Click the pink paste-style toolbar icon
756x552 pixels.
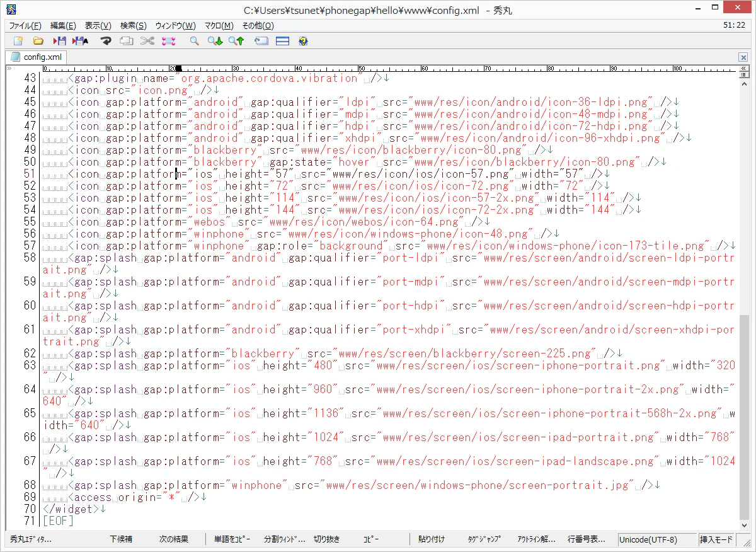click(x=168, y=41)
